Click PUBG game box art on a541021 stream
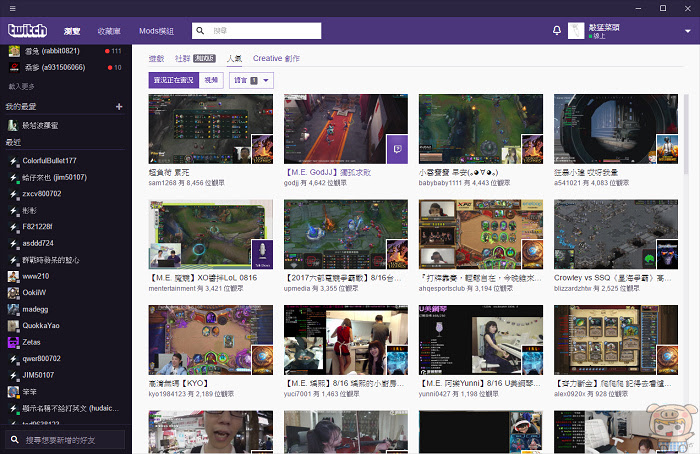The height and width of the screenshot is (454, 700). [667, 149]
